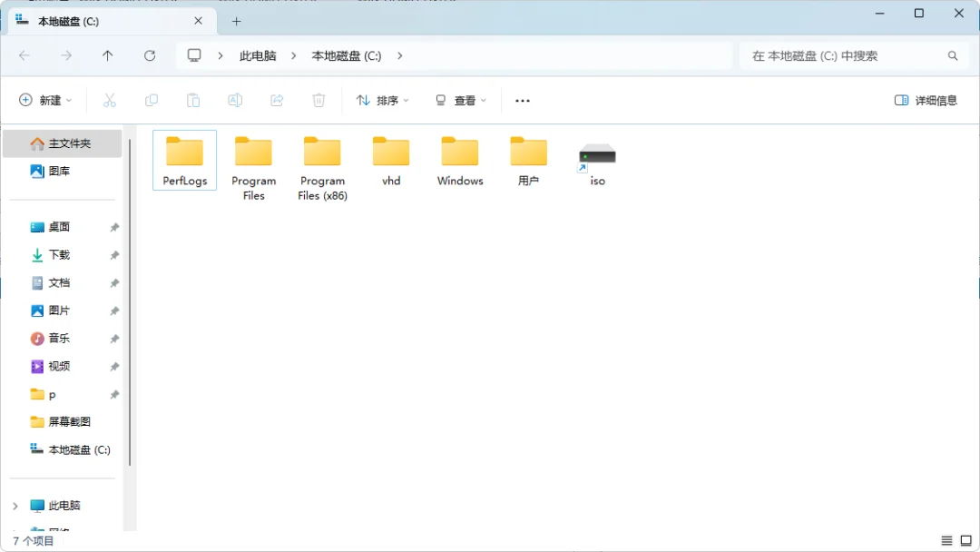The height and width of the screenshot is (552, 980).
Task: Click the Paste clipboard icon
Action: tap(193, 100)
